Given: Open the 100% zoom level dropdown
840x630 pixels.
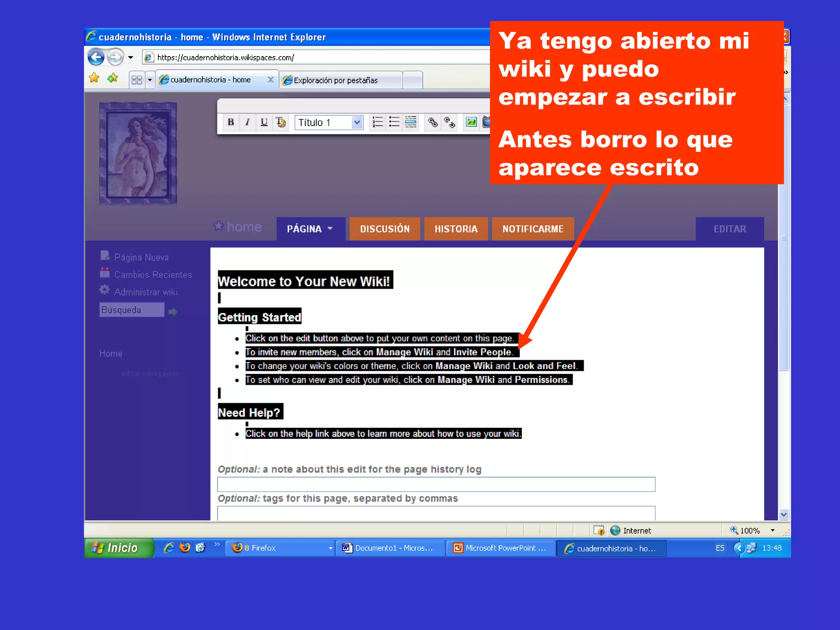Looking at the screenshot, I should click(x=773, y=530).
